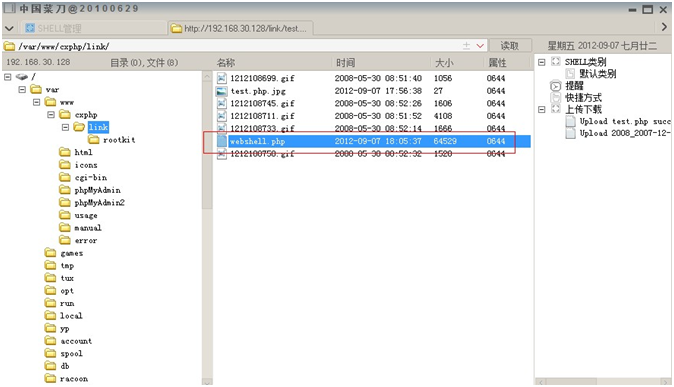Select the html folder icon

tap(65, 152)
